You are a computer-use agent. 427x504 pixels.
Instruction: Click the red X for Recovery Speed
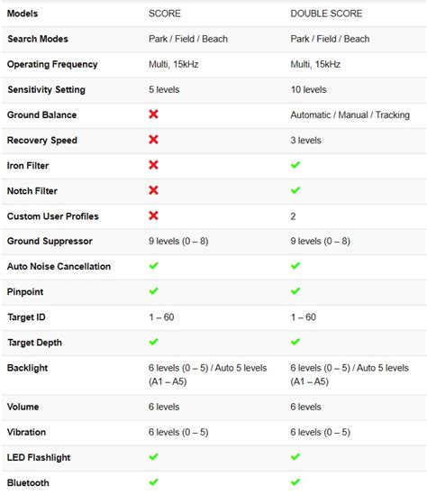pos(153,140)
